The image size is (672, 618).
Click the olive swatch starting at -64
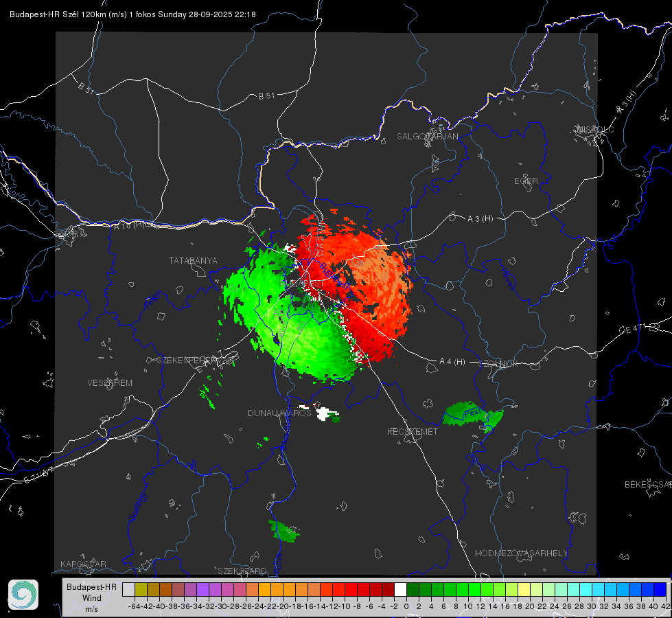(x=141, y=589)
